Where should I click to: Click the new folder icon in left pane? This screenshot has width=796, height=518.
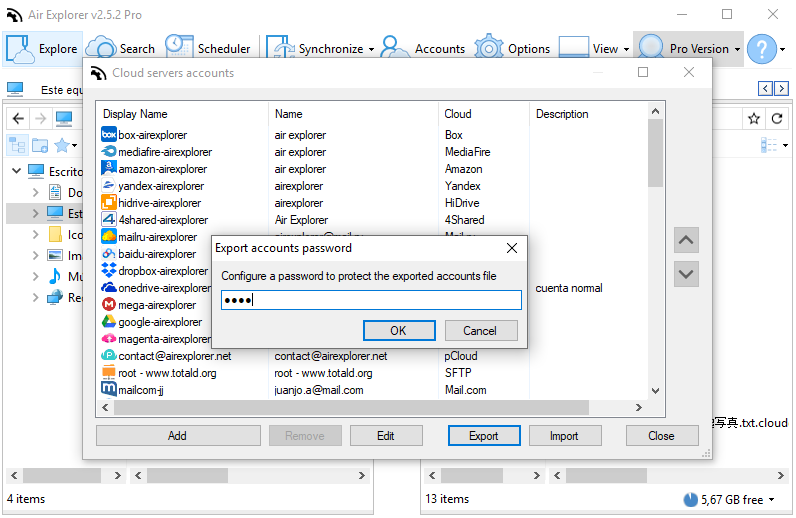click(40, 145)
